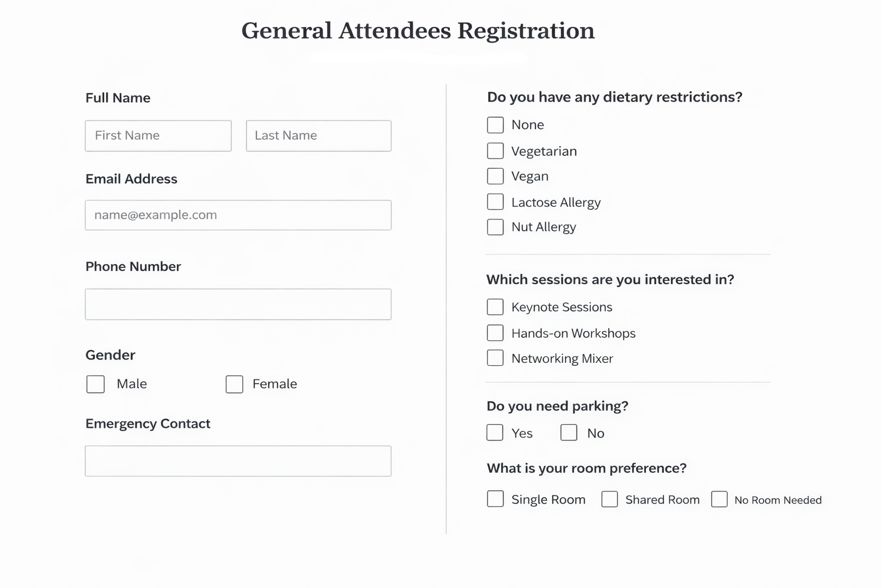The height and width of the screenshot is (588, 882).
Task: Check the Networking Mixer option
Action: coord(495,358)
